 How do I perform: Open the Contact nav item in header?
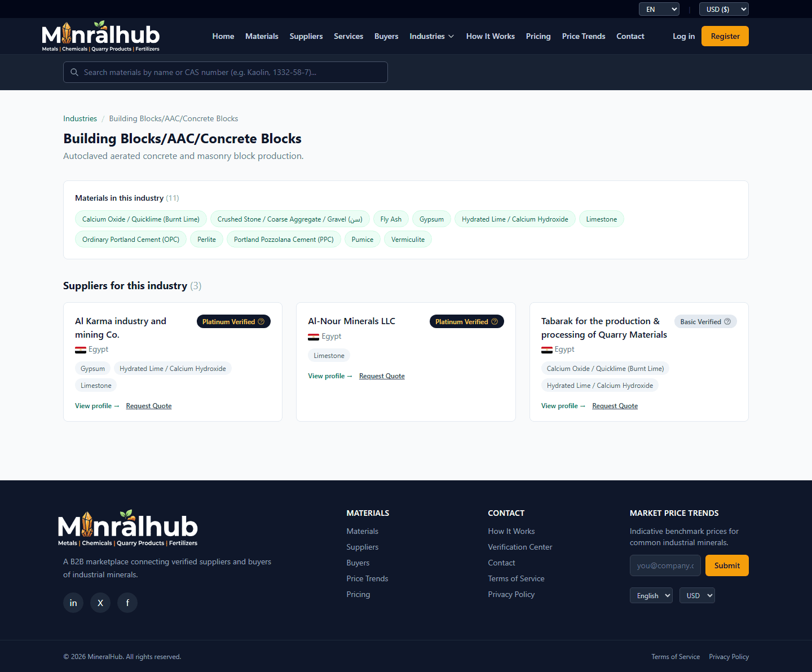point(630,36)
